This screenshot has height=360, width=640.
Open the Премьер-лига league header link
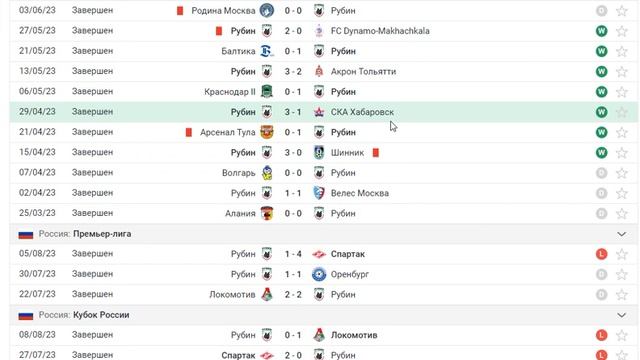[102, 234]
